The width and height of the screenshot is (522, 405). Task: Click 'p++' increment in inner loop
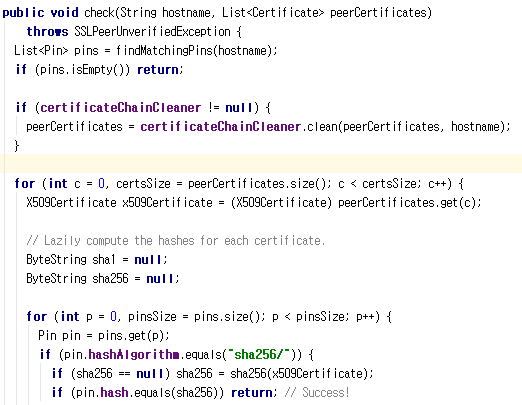(x=365, y=317)
